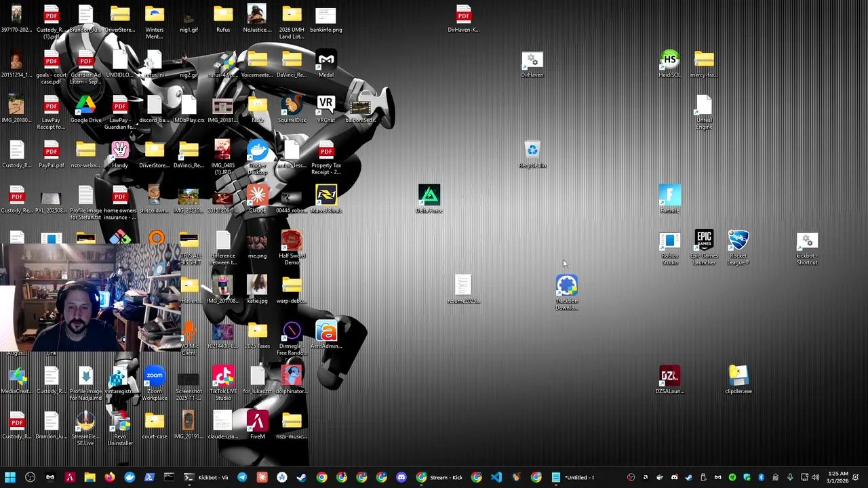This screenshot has width=868, height=488.
Task: Select the Unreal Engine desktop shortcut
Action: pos(704,113)
